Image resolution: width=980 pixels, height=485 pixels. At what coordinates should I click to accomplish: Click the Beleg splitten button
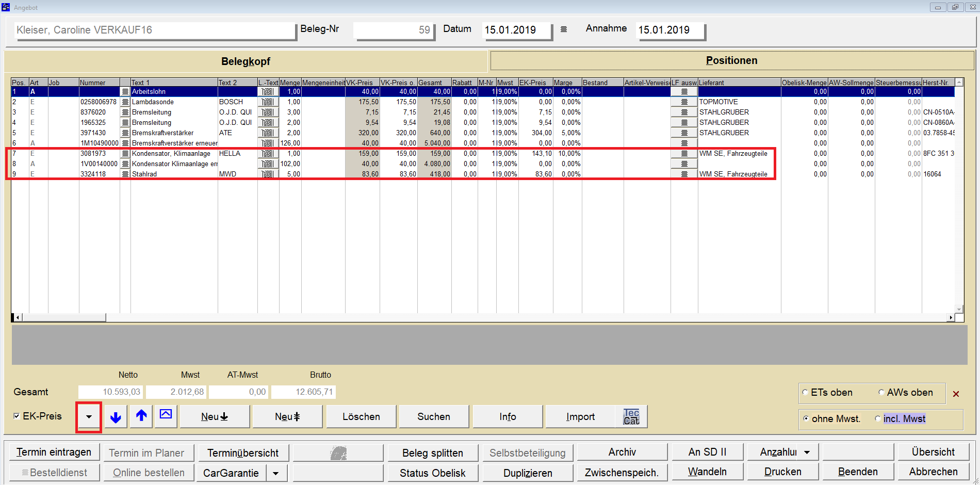(432, 453)
